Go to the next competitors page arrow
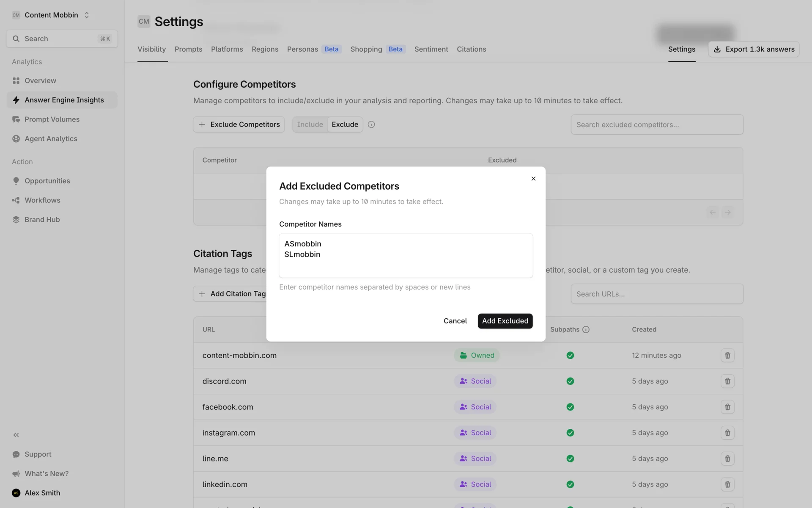The image size is (812, 508). click(x=727, y=213)
